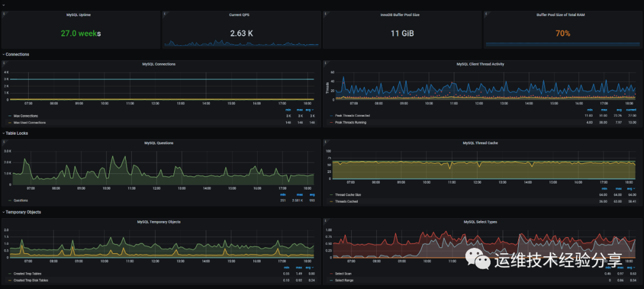This screenshot has height=289, width=644.
Task: Toggle the Peak Threads Running legend series
Action: coord(348,122)
